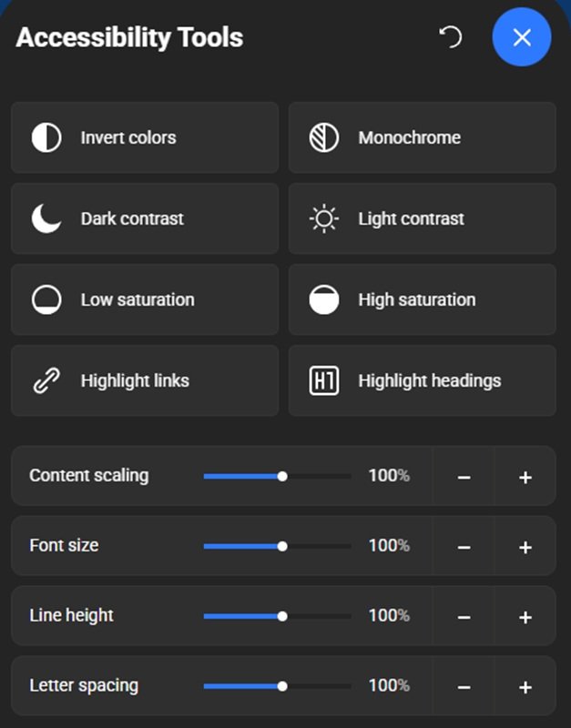Click the Light contrast sun icon
This screenshot has width=571, height=728.
point(323,219)
